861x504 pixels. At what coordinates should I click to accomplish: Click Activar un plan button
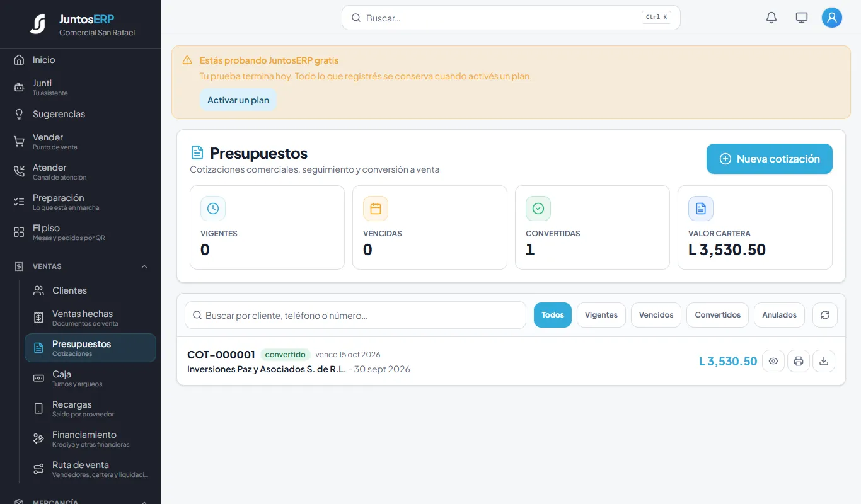point(238,100)
